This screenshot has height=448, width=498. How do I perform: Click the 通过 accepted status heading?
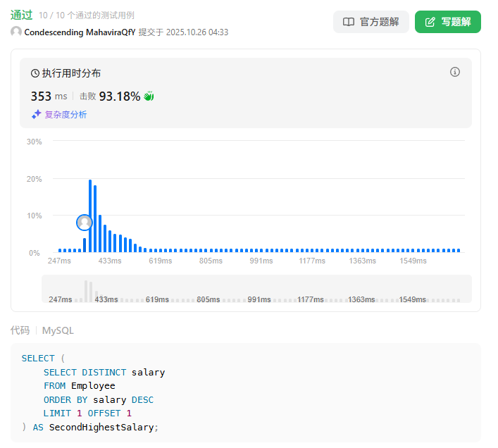point(22,14)
